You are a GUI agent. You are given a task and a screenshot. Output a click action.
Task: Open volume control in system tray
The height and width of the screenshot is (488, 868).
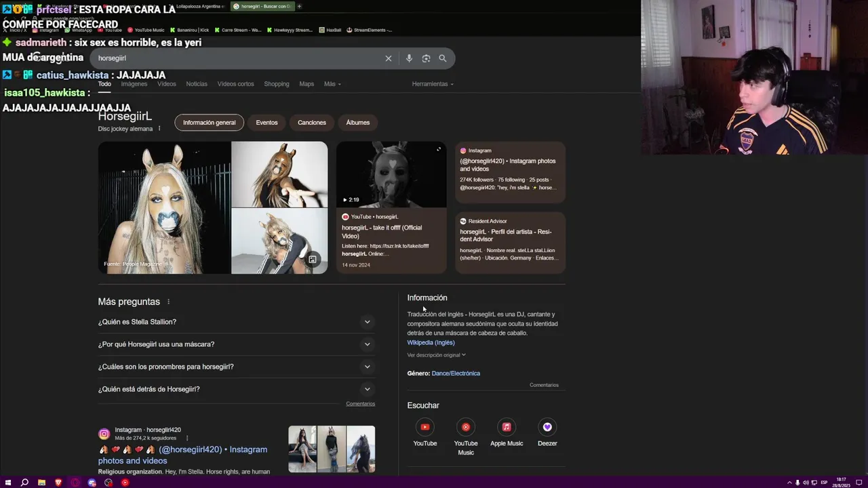tap(806, 483)
